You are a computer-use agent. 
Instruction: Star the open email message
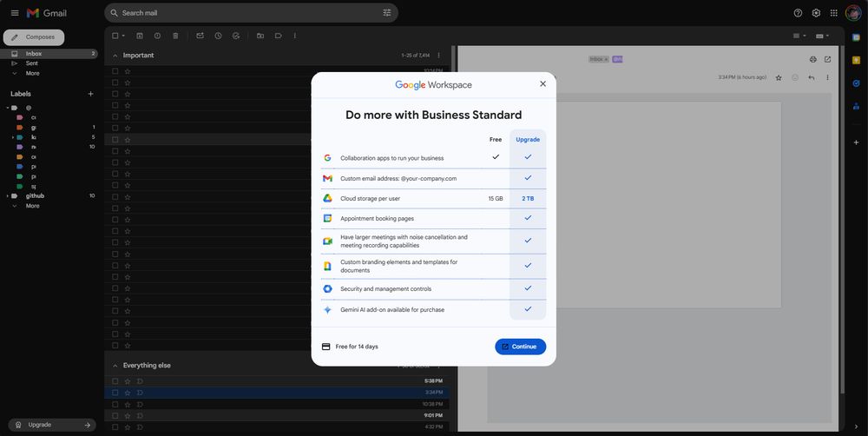click(779, 77)
